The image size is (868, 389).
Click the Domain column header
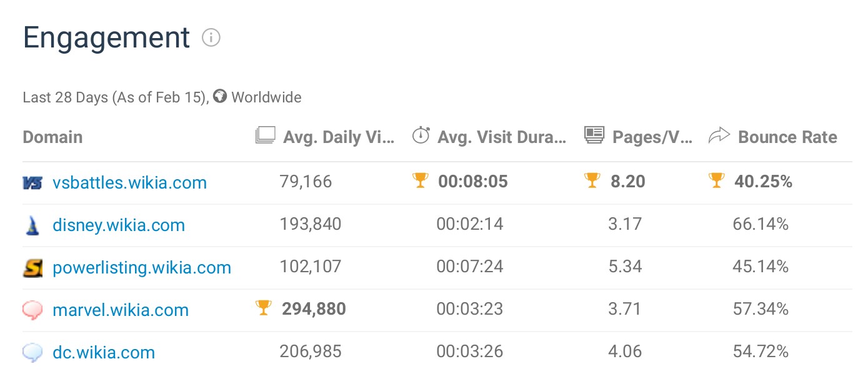click(x=52, y=137)
